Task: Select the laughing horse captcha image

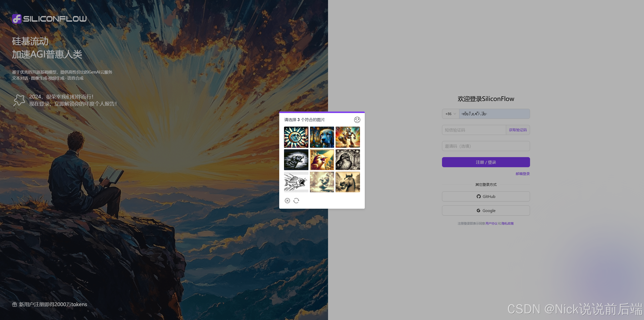Action: click(x=348, y=182)
